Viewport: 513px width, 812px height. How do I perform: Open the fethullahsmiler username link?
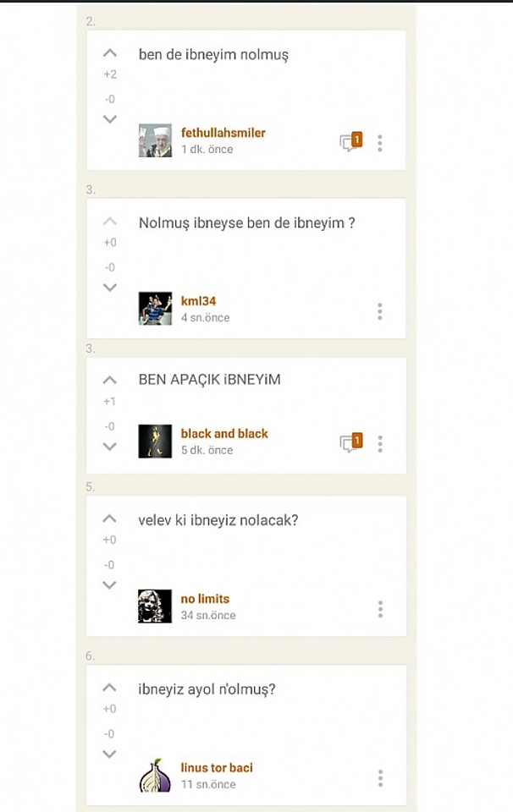(223, 133)
